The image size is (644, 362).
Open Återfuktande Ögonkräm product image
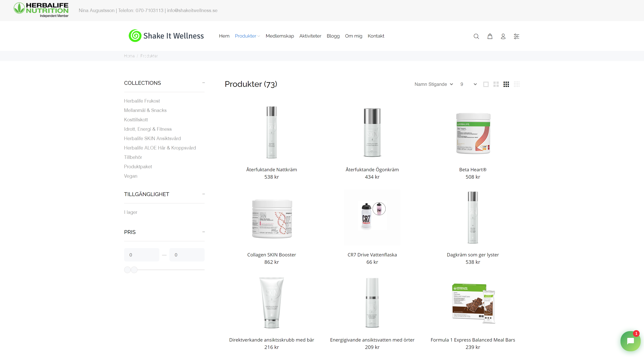[372, 132]
